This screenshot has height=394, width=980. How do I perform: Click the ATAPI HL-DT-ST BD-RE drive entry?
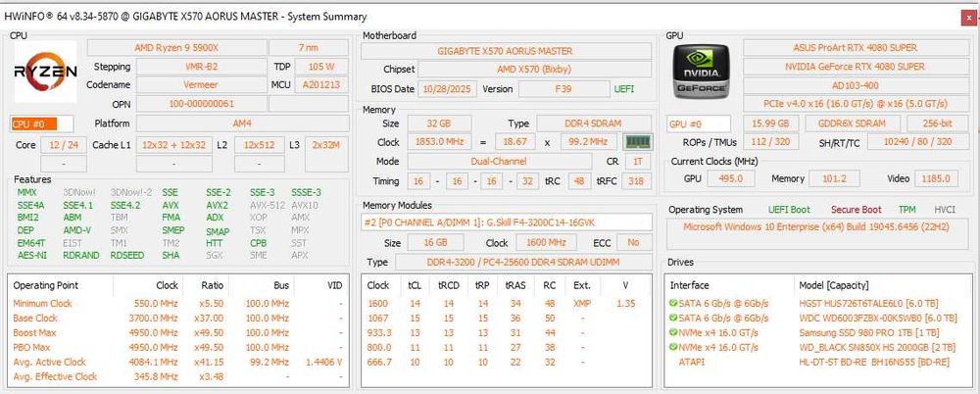pos(817,362)
